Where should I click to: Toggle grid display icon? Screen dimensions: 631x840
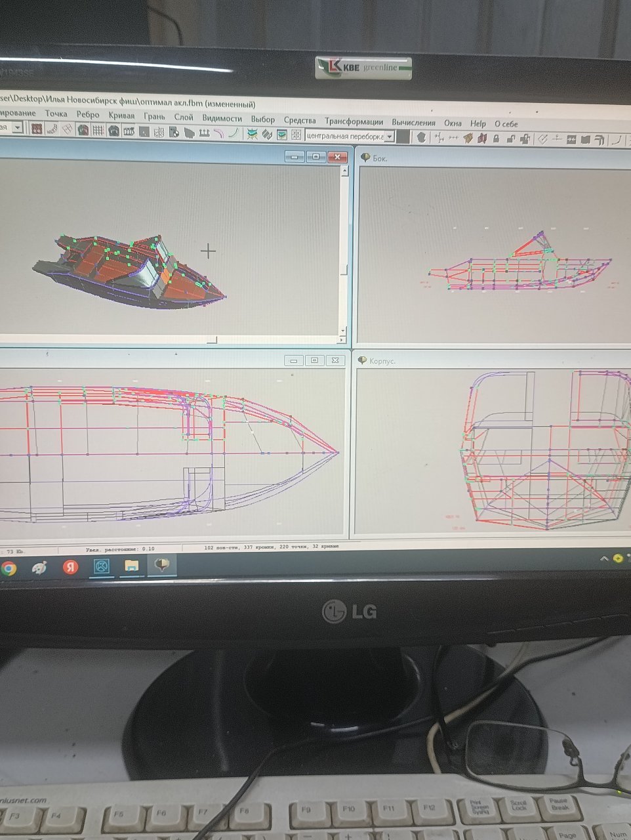tap(98, 131)
